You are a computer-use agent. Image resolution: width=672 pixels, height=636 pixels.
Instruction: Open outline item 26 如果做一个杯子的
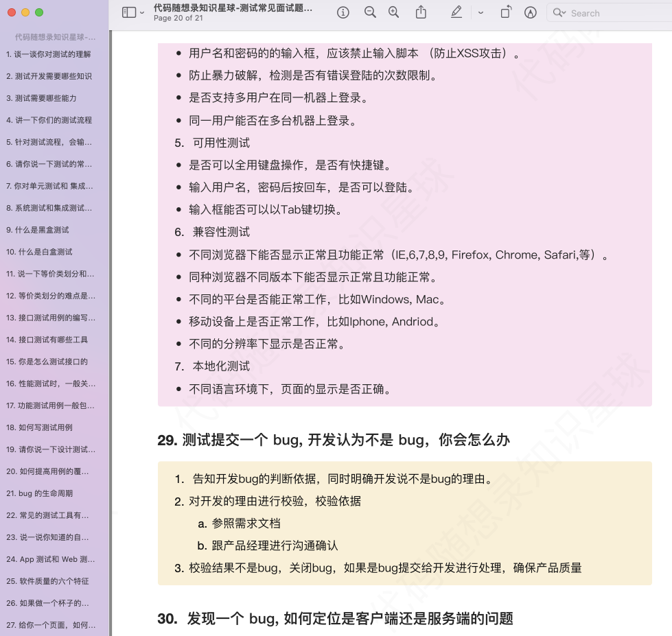47,604
